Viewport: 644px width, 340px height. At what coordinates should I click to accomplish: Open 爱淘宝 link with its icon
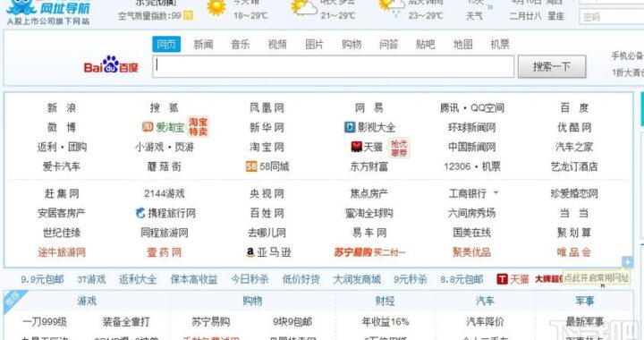click(163, 127)
